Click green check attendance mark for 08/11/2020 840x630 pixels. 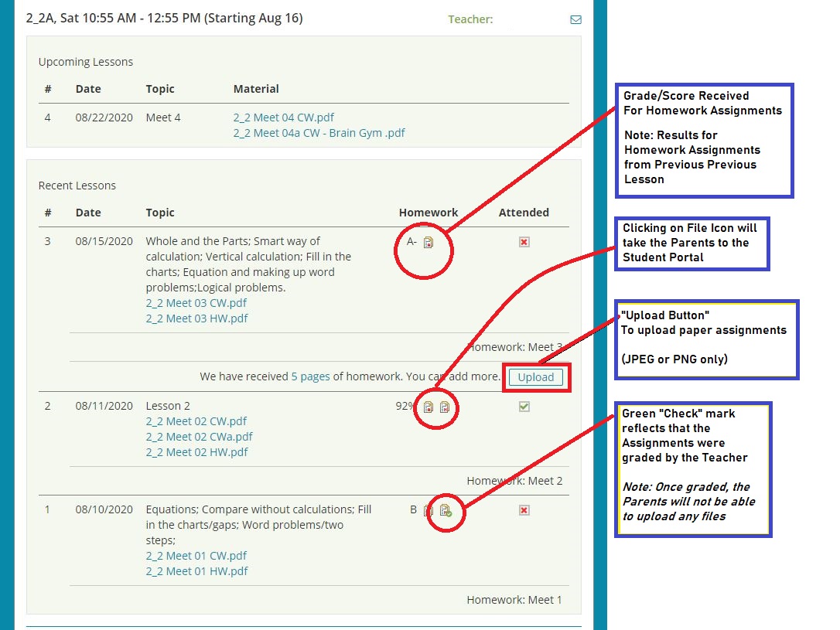(x=524, y=407)
